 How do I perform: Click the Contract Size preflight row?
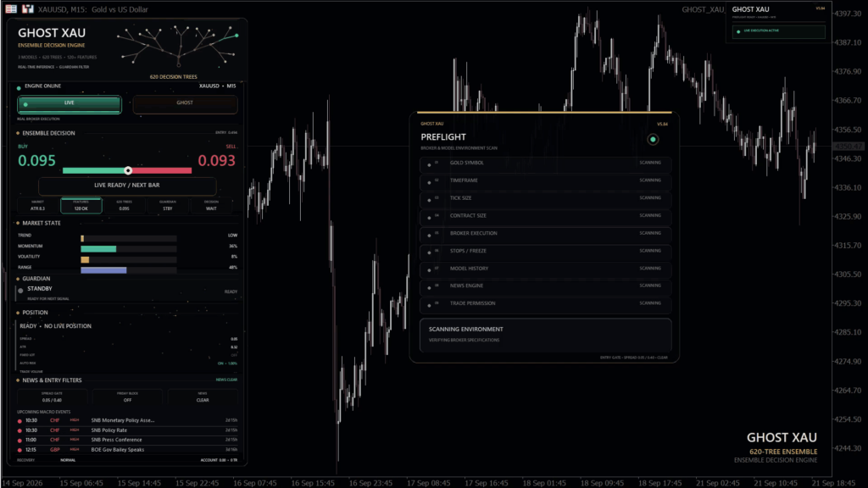pos(546,216)
